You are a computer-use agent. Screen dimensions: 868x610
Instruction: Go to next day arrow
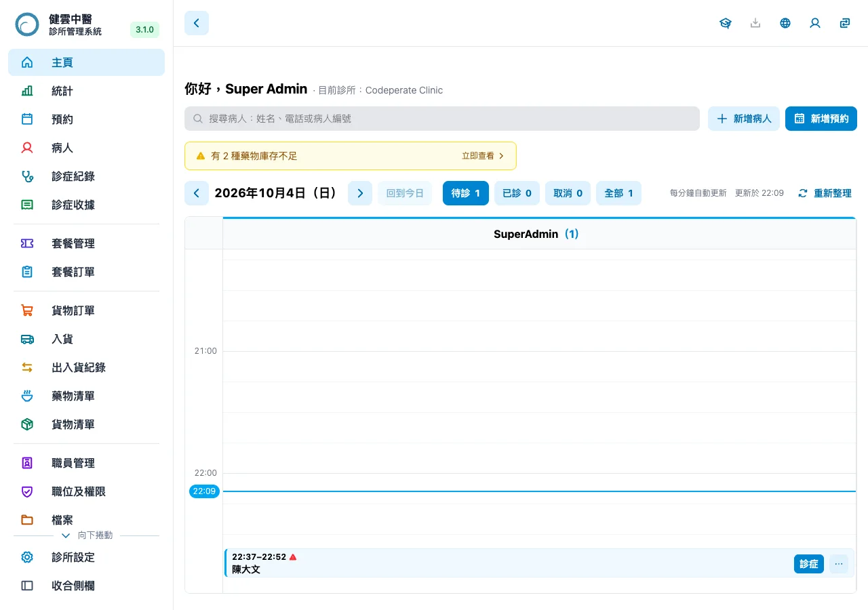pos(360,193)
